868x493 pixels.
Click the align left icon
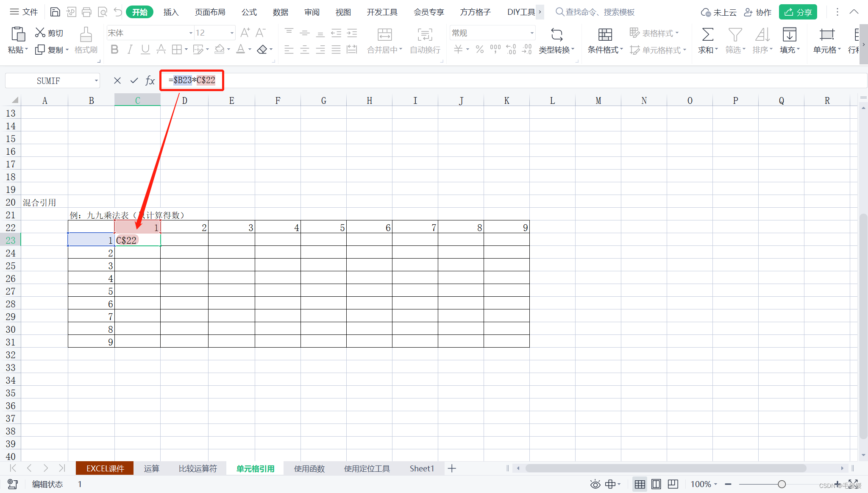click(x=289, y=50)
